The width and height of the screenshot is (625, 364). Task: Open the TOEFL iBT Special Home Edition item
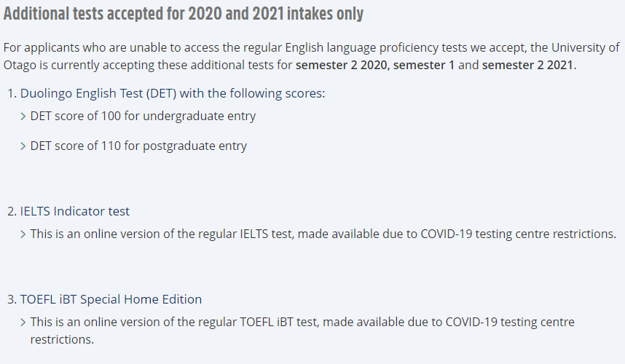tap(111, 299)
